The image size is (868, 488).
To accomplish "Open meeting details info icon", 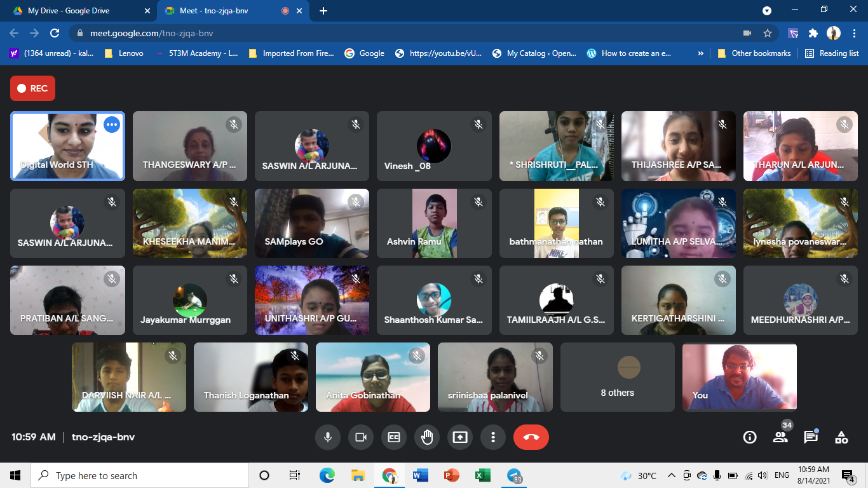I will coord(750,437).
